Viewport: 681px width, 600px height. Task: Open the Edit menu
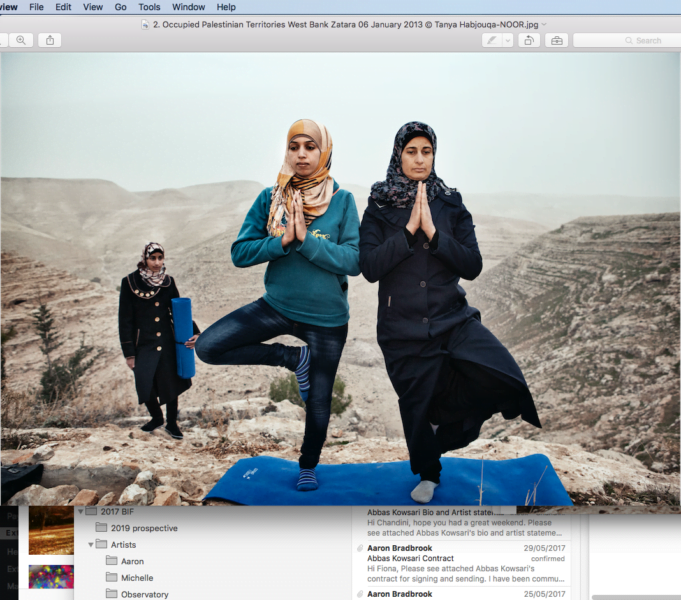[x=63, y=7]
